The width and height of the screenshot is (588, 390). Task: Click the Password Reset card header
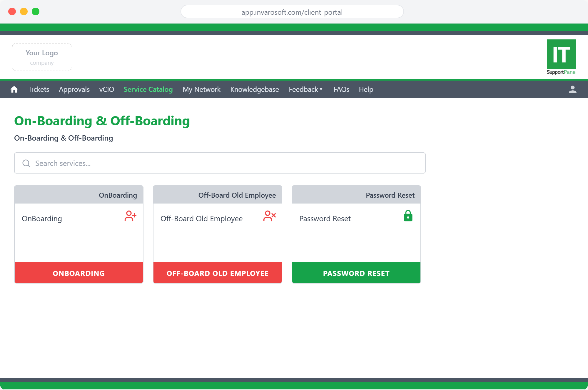pos(356,195)
